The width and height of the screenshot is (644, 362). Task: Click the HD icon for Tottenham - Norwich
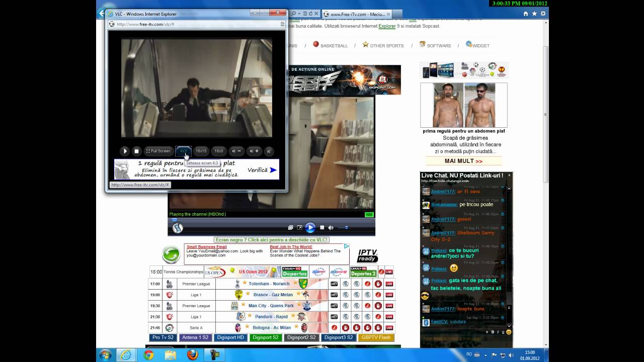[x=334, y=284]
